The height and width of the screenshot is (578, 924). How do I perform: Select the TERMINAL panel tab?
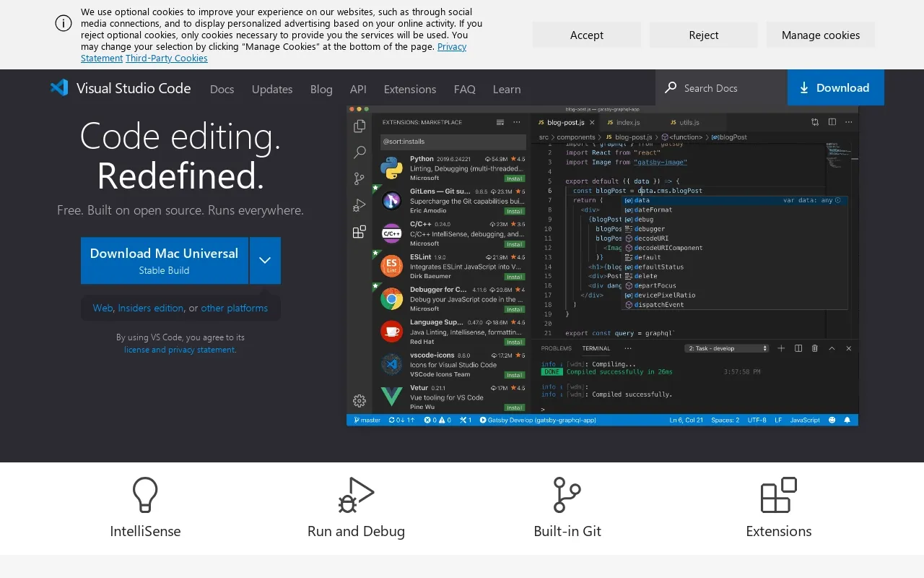tap(596, 348)
